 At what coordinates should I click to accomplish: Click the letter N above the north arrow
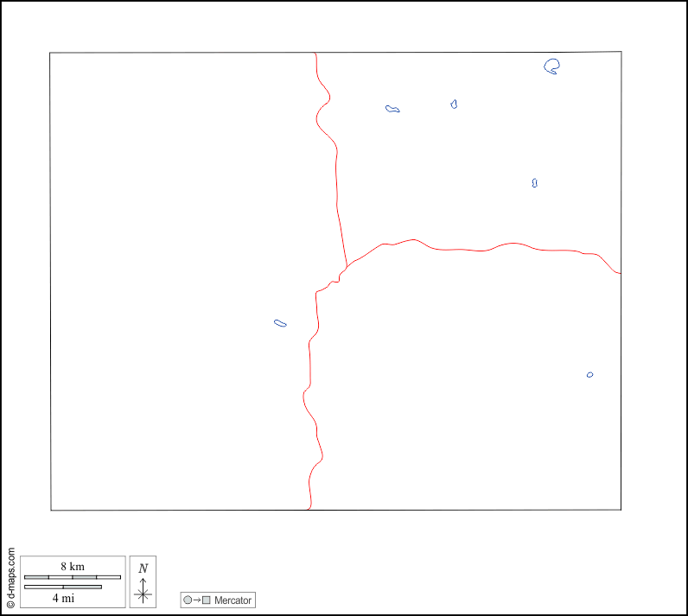point(143,568)
